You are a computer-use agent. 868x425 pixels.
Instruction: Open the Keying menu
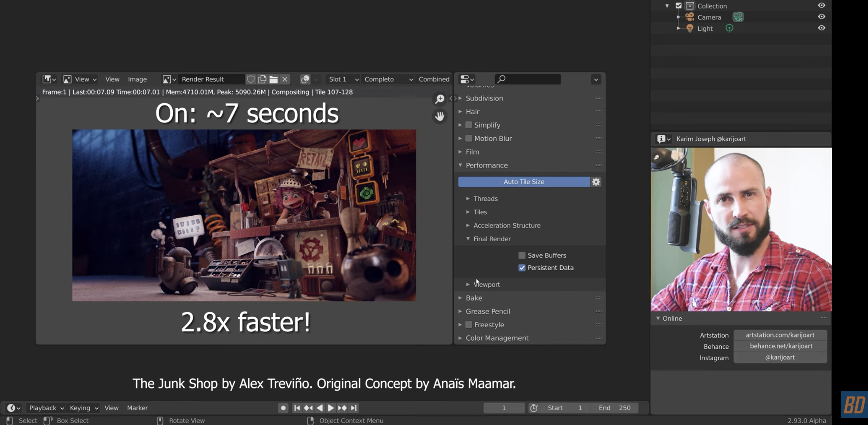(x=84, y=408)
